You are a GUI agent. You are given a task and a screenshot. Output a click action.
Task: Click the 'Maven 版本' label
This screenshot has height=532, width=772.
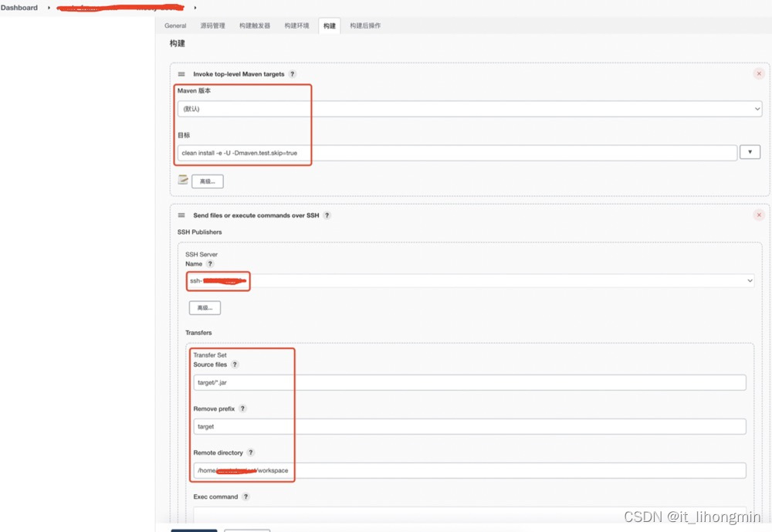click(x=194, y=90)
